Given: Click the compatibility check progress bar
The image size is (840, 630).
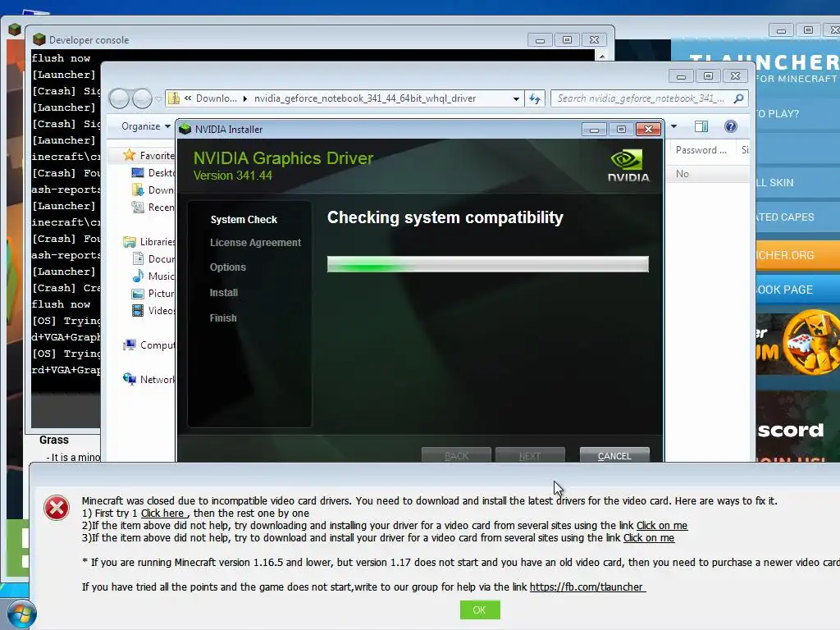Looking at the screenshot, I should (488, 264).
